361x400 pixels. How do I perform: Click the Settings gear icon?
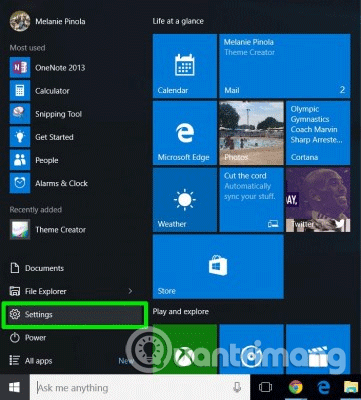point(15,314)
